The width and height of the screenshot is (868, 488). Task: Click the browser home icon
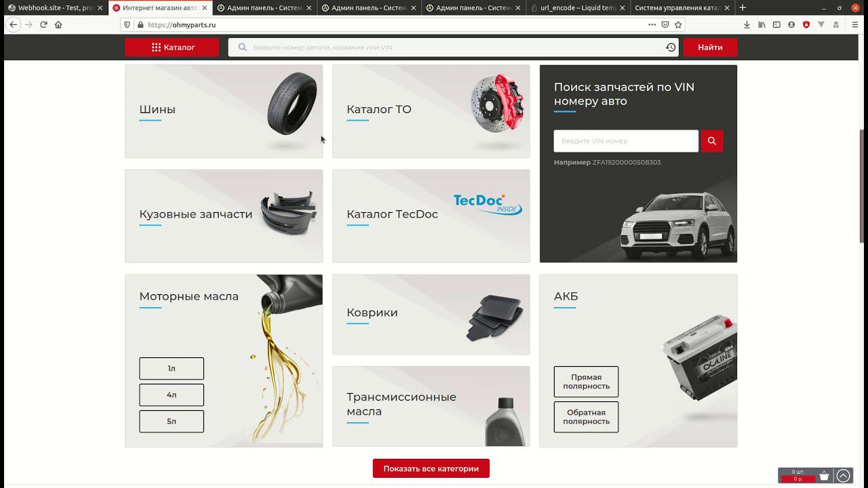pyautogui.click(x=58, y=24)
